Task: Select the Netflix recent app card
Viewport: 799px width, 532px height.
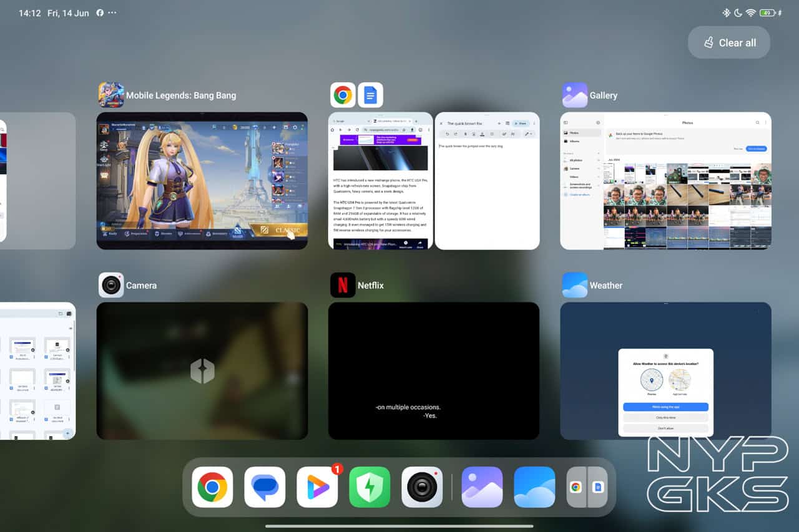Action: click(x=433, y=370)
